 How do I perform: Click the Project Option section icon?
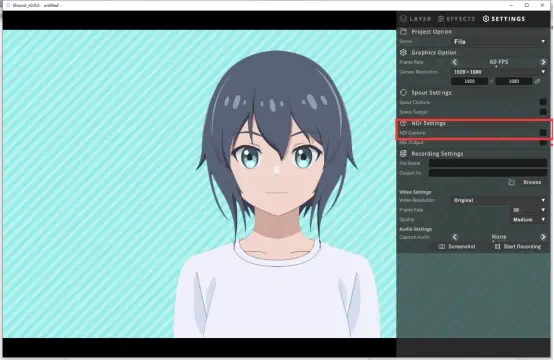[x=403, y=32]
